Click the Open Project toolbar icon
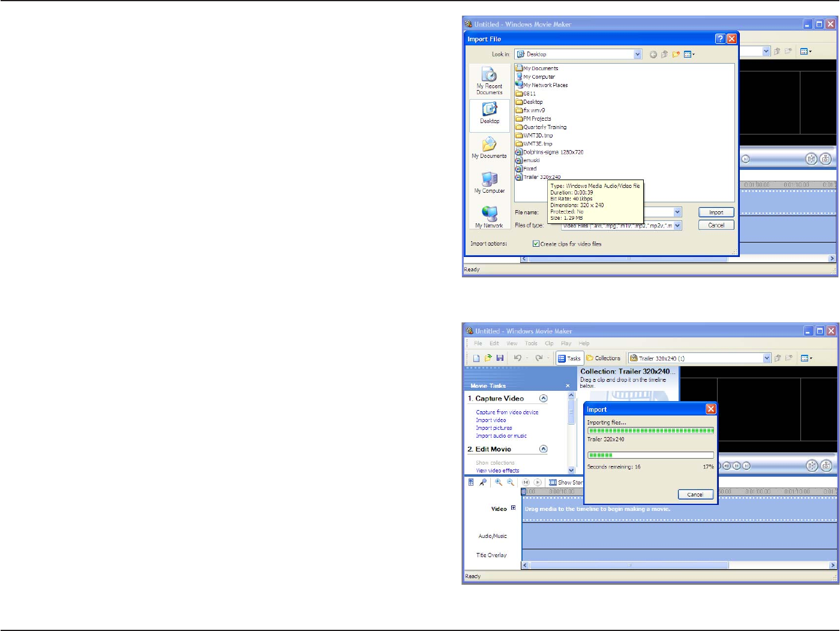This screenshot has height=631, width=840. [x=488, y=358]
